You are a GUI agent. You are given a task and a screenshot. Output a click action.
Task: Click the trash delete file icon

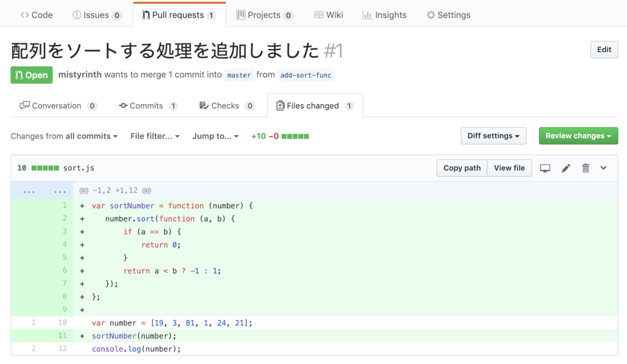(585, 168)
